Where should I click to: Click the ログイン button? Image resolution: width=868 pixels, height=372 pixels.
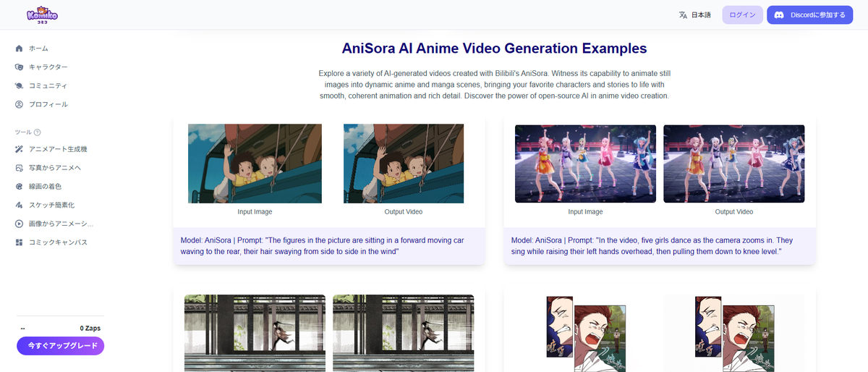click(743, 15)
